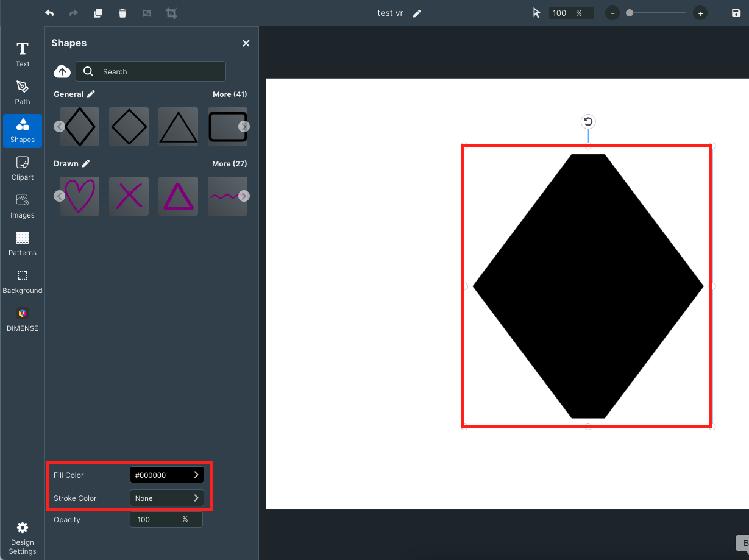This screenshot has width=749, height=560.
Task: Click the rotate handle above the shape
Action: click(588, 121)
